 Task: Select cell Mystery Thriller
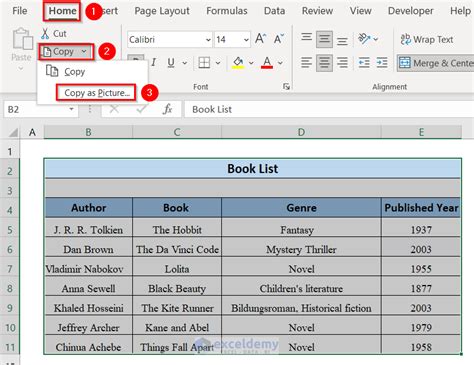(301, 249)
